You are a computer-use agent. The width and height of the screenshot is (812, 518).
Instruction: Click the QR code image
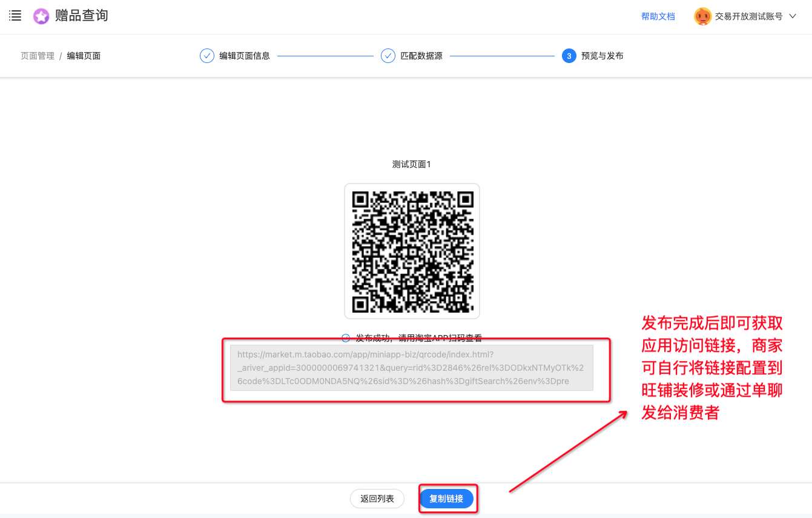412,251
